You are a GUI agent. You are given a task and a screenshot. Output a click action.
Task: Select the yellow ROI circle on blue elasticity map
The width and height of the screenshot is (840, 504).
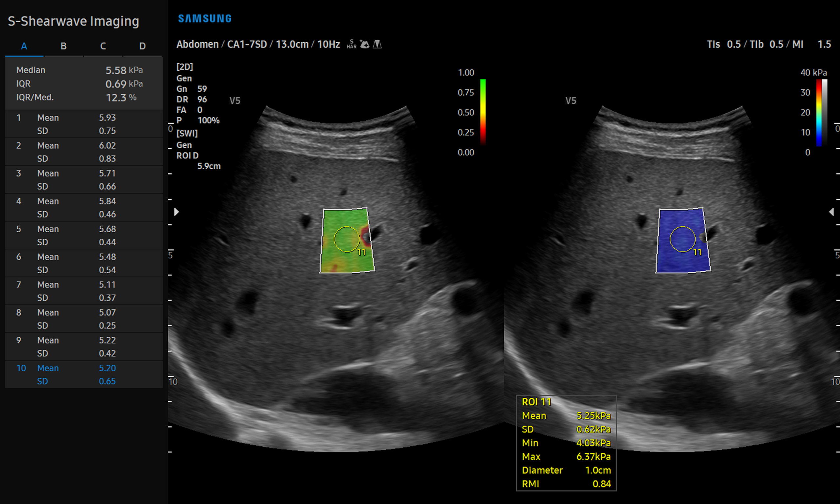[x=682, y=239]
